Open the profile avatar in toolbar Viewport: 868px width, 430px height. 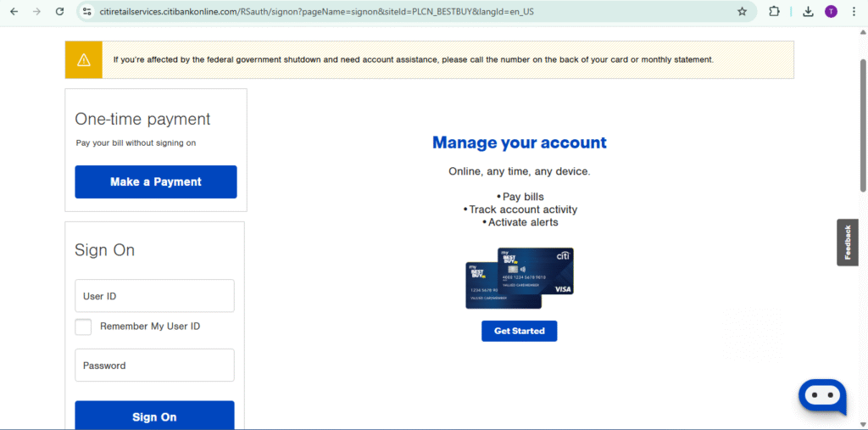pos(831,12)
